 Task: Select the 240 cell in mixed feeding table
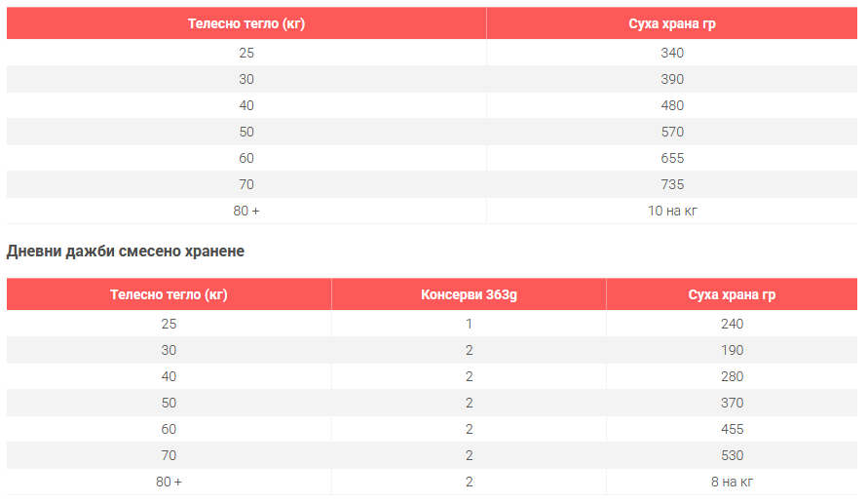[x=733, y=324]
